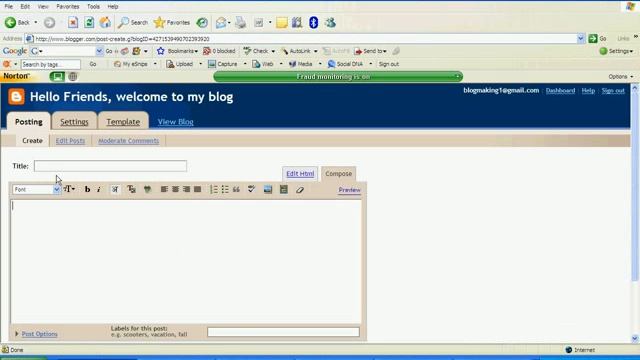Center align post text
640x360 pixels.
click(176, 189)
